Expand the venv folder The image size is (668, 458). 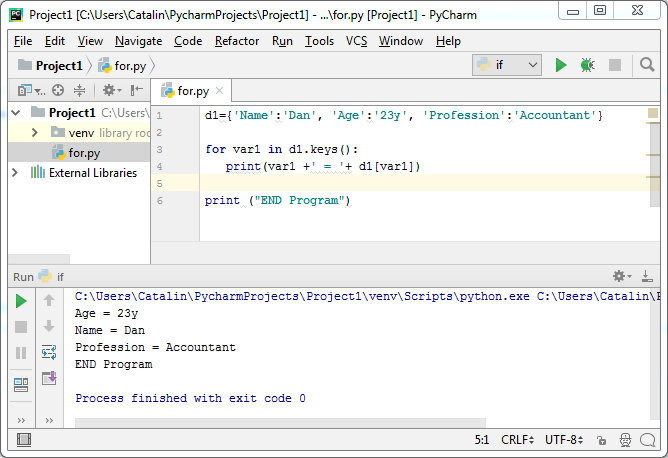pos(35,133)
